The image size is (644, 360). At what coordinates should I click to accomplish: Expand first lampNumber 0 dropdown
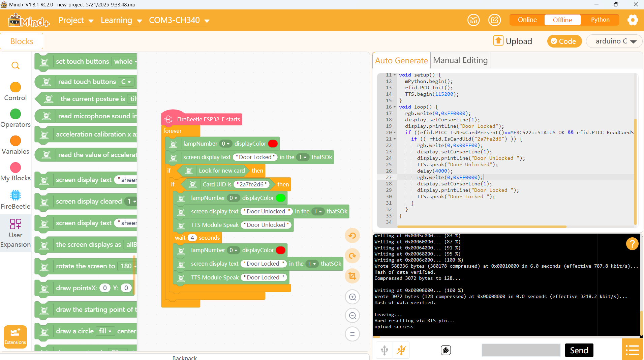click(225, 144)
